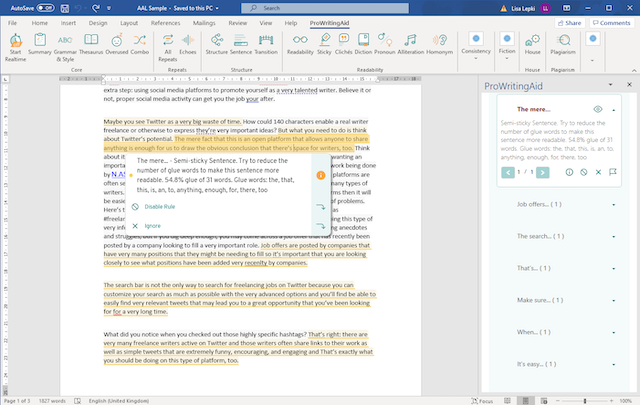Switch to Web Layout view in status bar
This screenshot has width=640, height=405.
(x=544, y=401)
